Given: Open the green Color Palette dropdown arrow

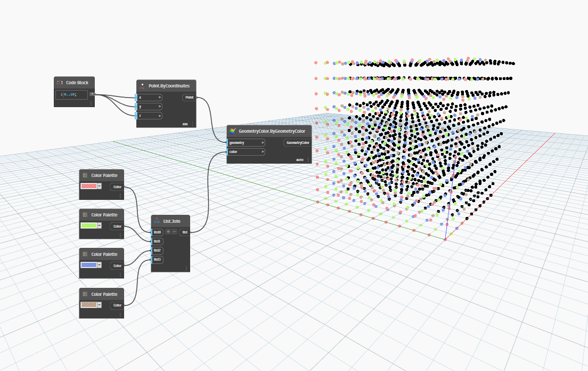Looking at the screenshot, I should (100, 226).
